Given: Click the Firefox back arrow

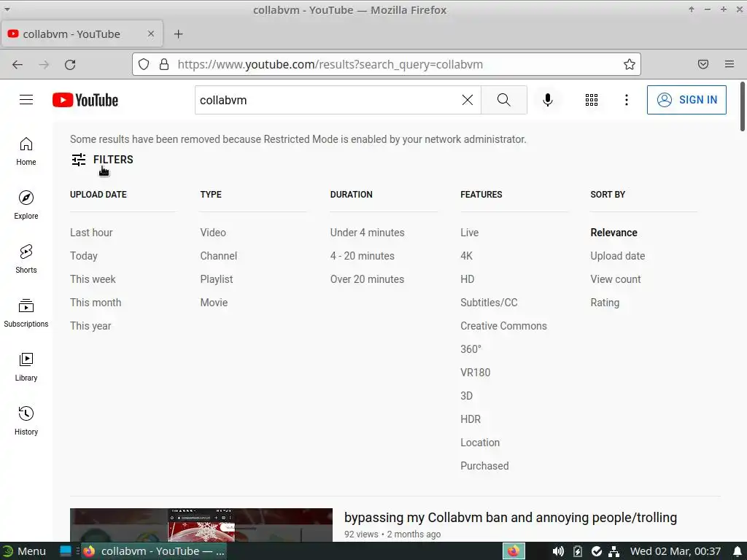Looking at the screenshot, I should 18,64.
